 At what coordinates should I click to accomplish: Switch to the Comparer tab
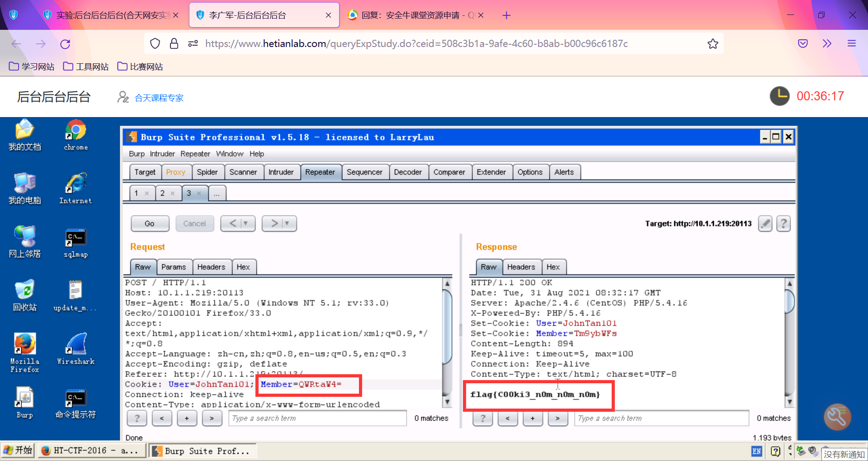(449, 172)
